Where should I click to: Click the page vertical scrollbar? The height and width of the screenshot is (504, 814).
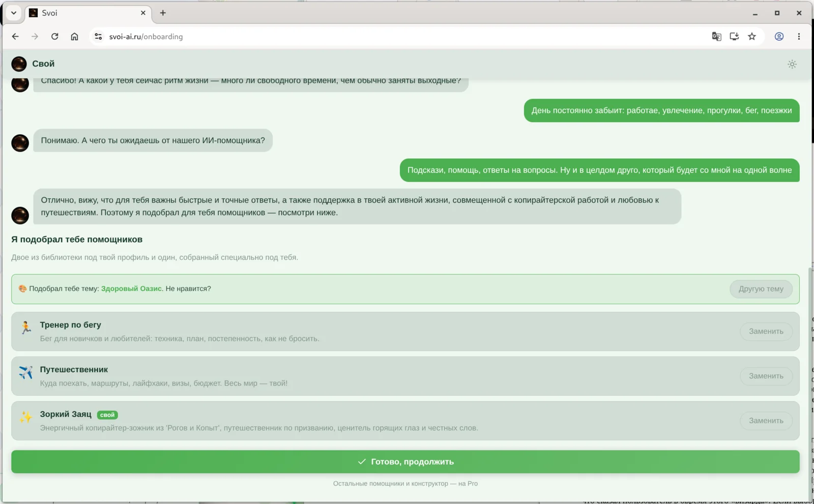[x=810, y=381]
